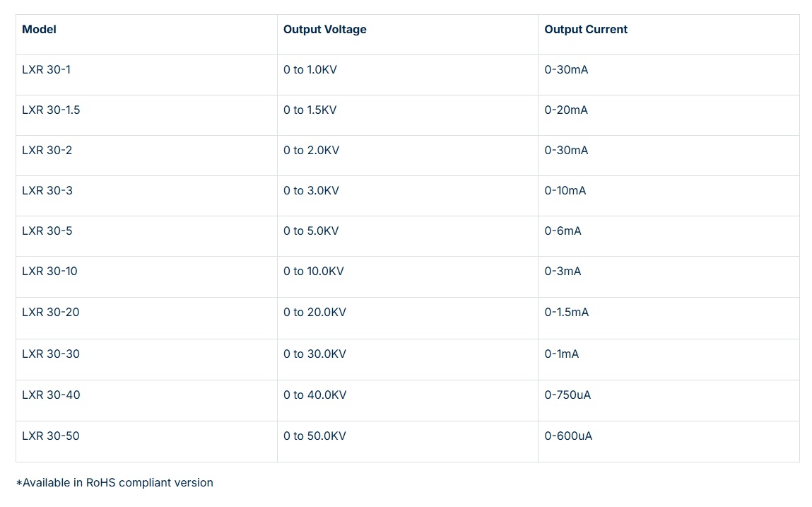Viewport: 812px width, 507px height.
Task: Click the 0 to 10.0KV voltage cell
Action: [x=314, y=272]
